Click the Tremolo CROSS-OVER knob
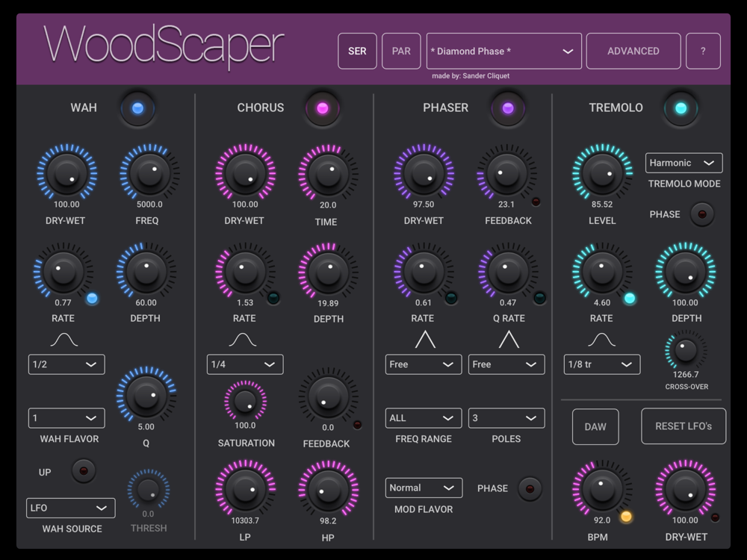This screenshot has width=747, height=560. click(686, 351)
